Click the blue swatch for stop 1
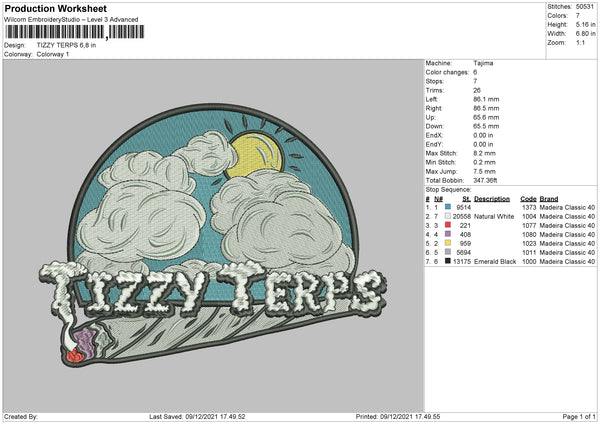The height and width of the screenshot is (424, 600). point(448,207)
